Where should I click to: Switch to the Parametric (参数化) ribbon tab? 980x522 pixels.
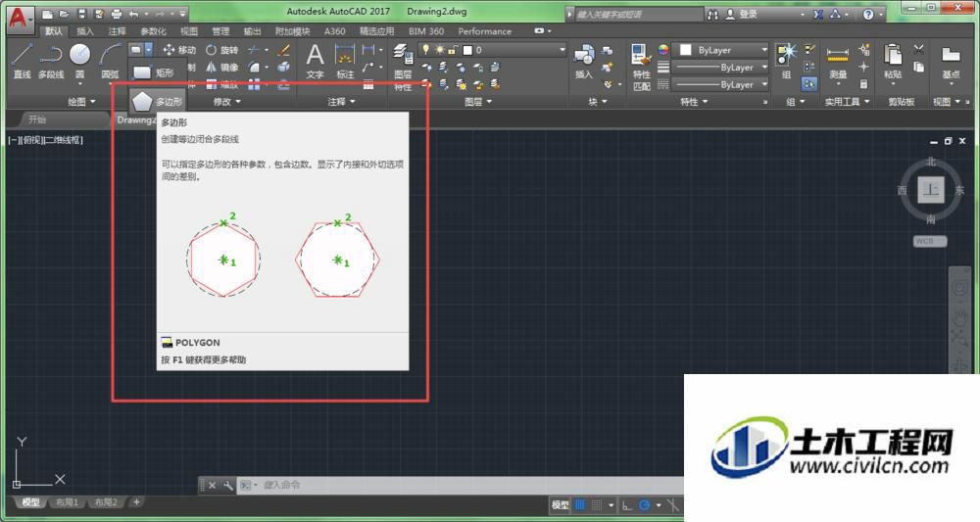[153, 31]
